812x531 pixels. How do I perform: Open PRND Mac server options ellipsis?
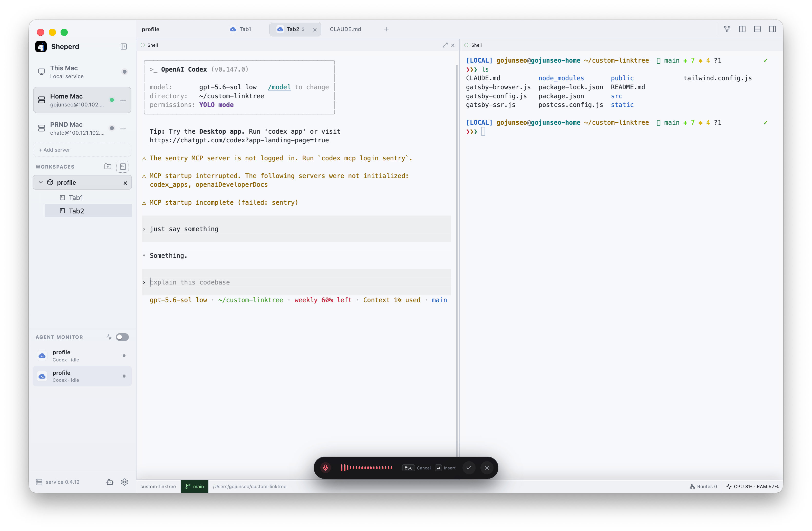coord(123,129)
